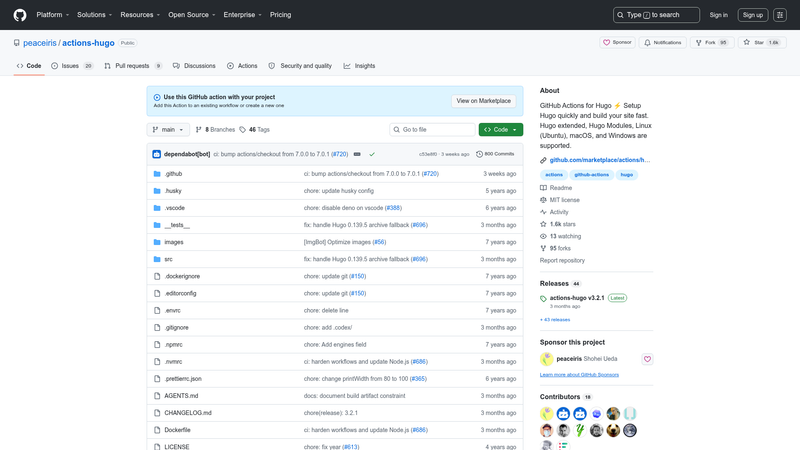Open the GitHub home logo
This screenshot has height=450, width=800.
(20, 15)
